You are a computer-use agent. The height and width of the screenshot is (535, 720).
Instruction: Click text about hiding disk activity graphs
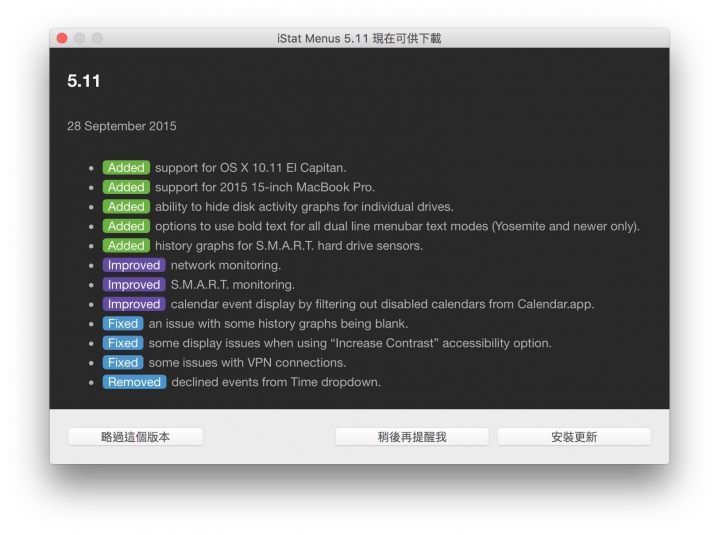pyautogui.click(x=304, y=207)
